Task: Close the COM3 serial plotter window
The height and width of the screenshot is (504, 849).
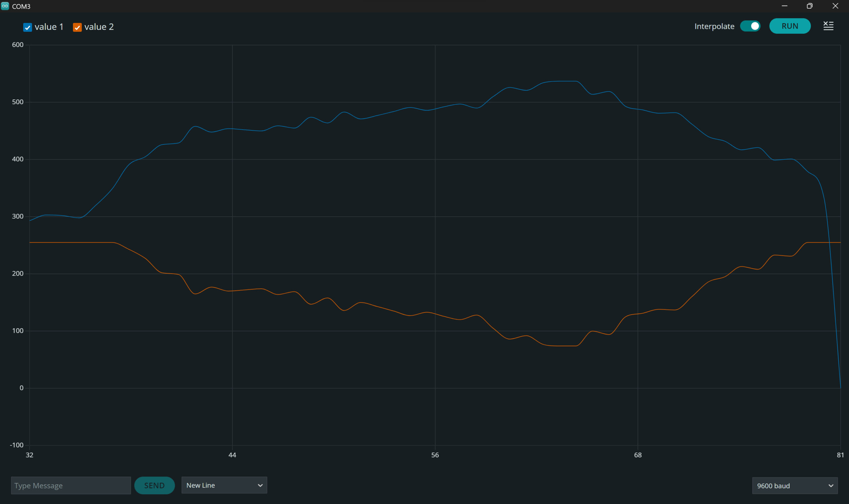Action: [835, 6]
